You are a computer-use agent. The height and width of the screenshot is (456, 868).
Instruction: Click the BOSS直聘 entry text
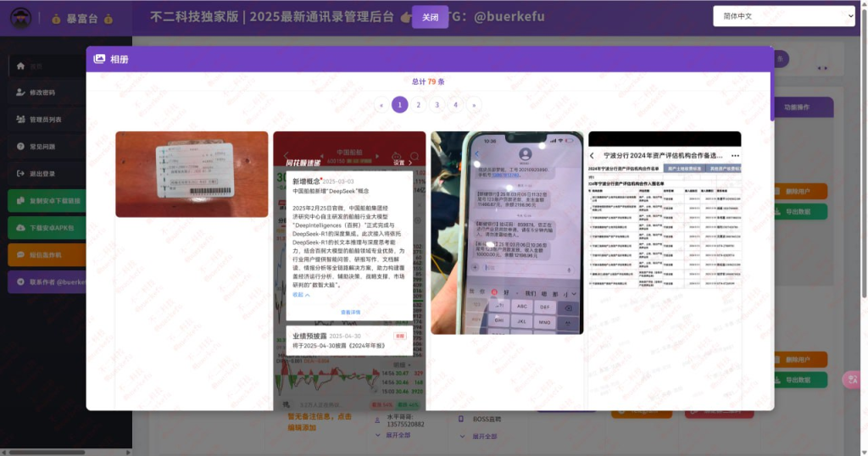tap(487, 420)
